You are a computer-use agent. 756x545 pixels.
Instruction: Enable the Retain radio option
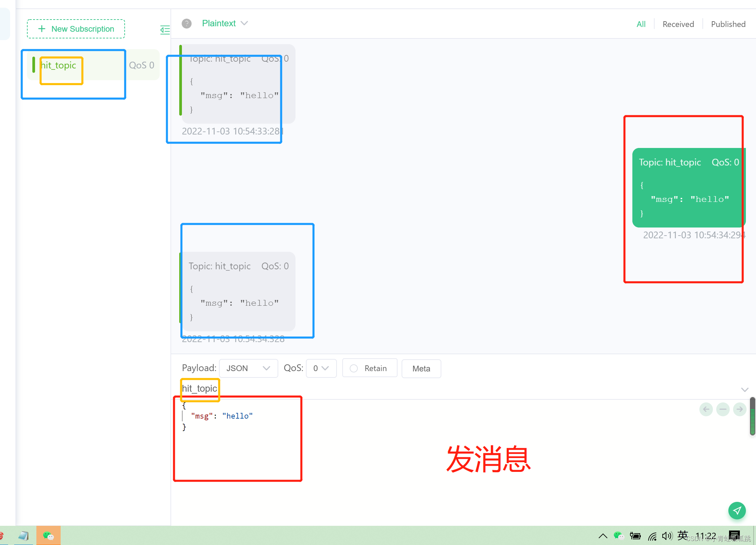click(x=354, y=368)
